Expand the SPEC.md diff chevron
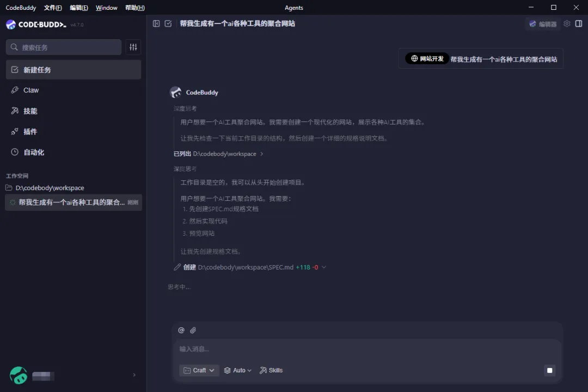Viewport: 588px width, 392px height. (x=324, y=267)
